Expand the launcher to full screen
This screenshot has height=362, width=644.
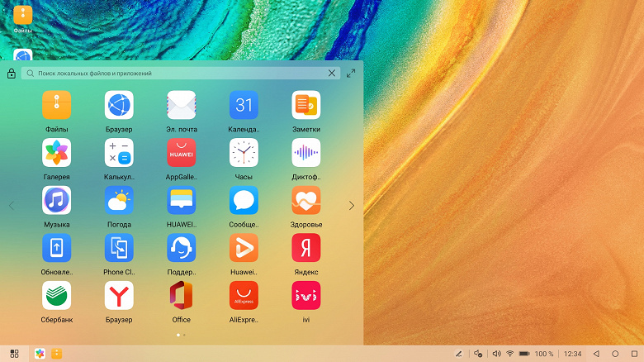pyautogui.click(x=351, y=74)
